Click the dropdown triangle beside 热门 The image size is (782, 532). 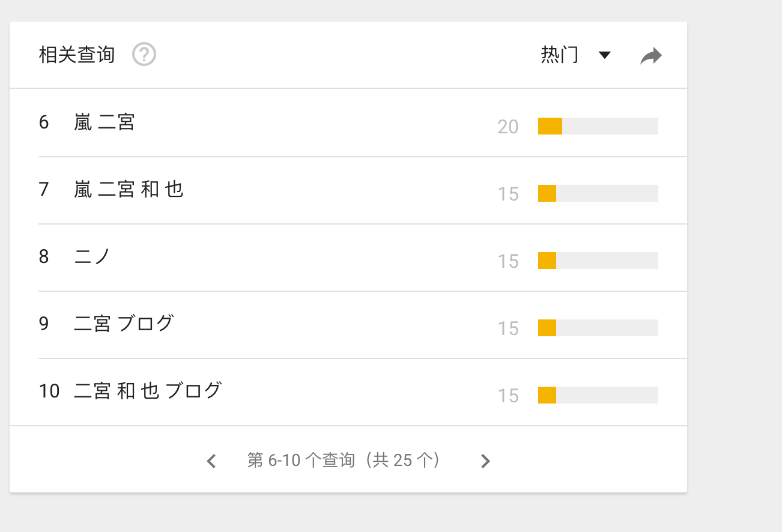tap(605, 55)
